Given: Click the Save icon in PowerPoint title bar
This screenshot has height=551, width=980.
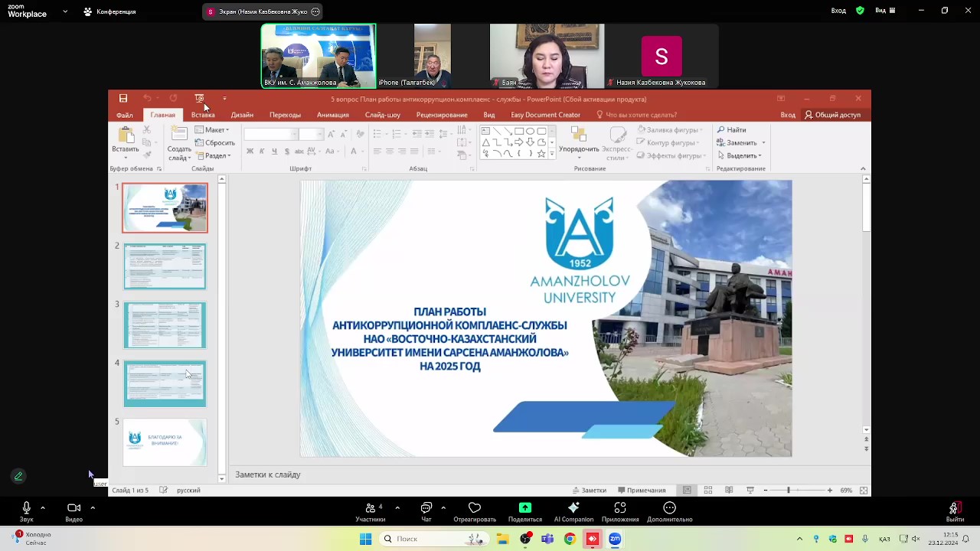Looking at the screenshot, I should tap(123, 99).
